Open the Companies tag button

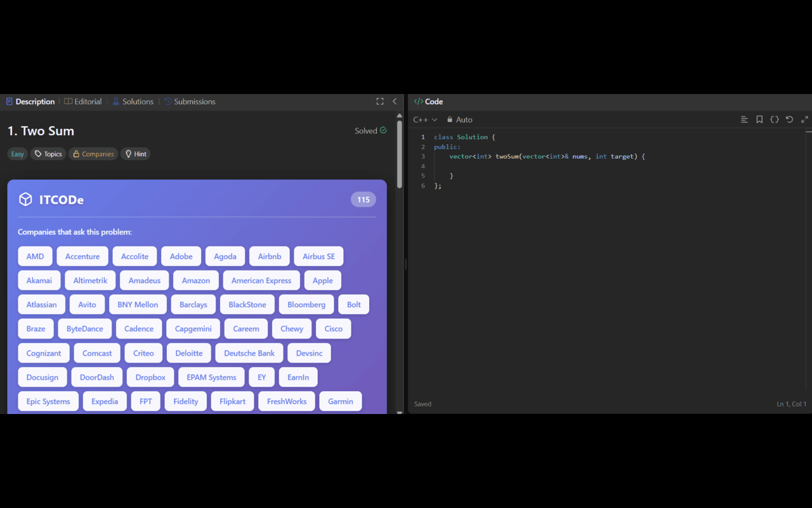(93, 154)
